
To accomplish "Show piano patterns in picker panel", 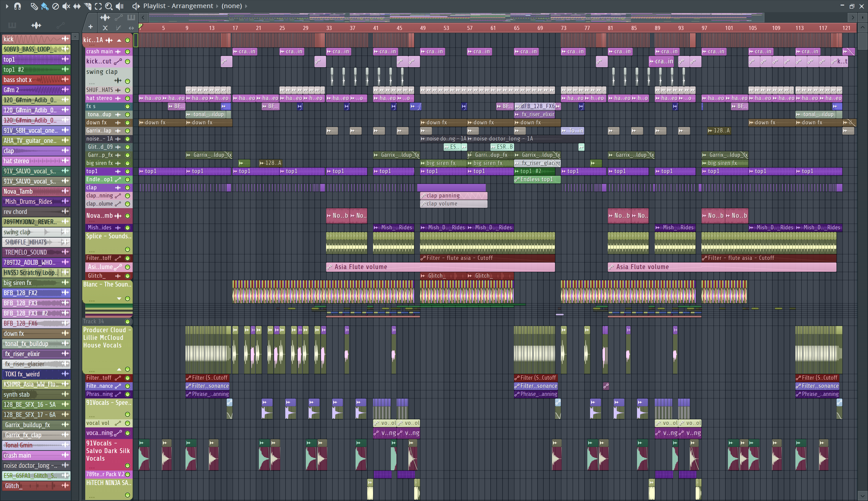I will pos(12,25).
